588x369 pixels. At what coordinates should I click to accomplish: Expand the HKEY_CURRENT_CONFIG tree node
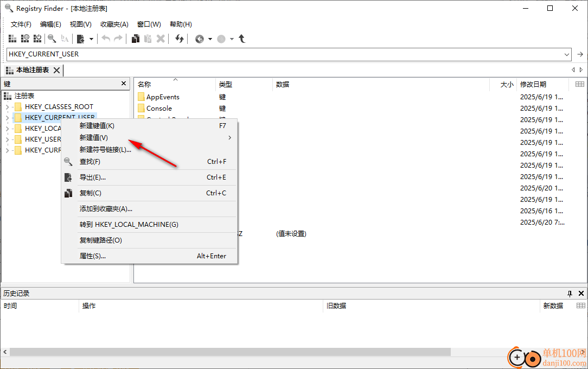7,150
